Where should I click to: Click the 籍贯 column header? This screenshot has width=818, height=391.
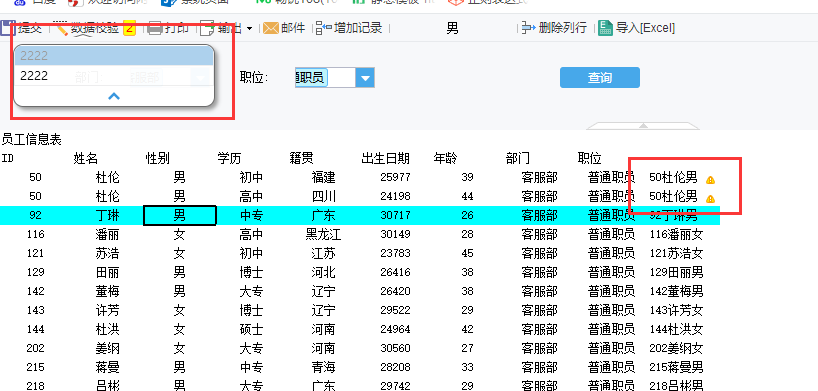click(x=302, y=159)
